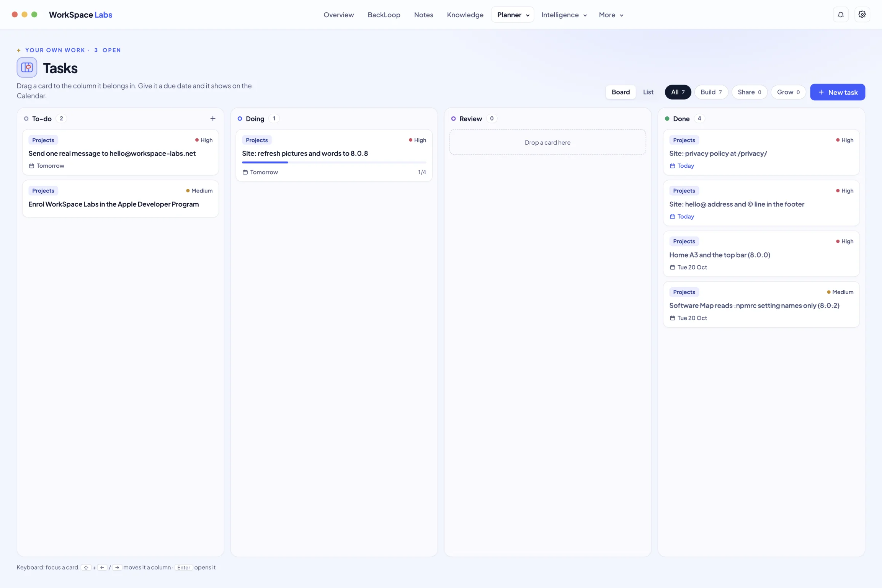Filter tasks by Grow
Viewport: 882px width, 588px height.
(x=788, y=92)
